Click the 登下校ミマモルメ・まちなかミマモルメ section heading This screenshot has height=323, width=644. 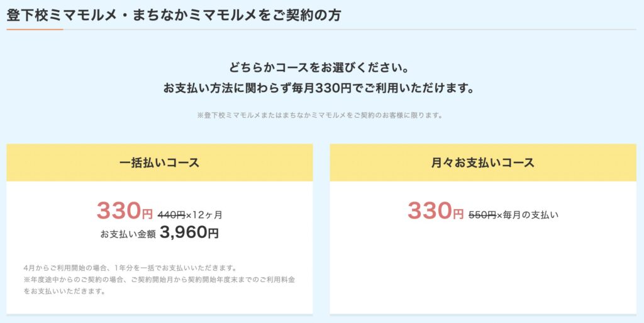coord(174,14)
